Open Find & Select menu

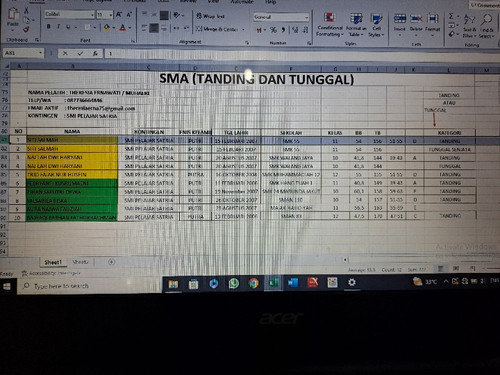click(487, 25)
